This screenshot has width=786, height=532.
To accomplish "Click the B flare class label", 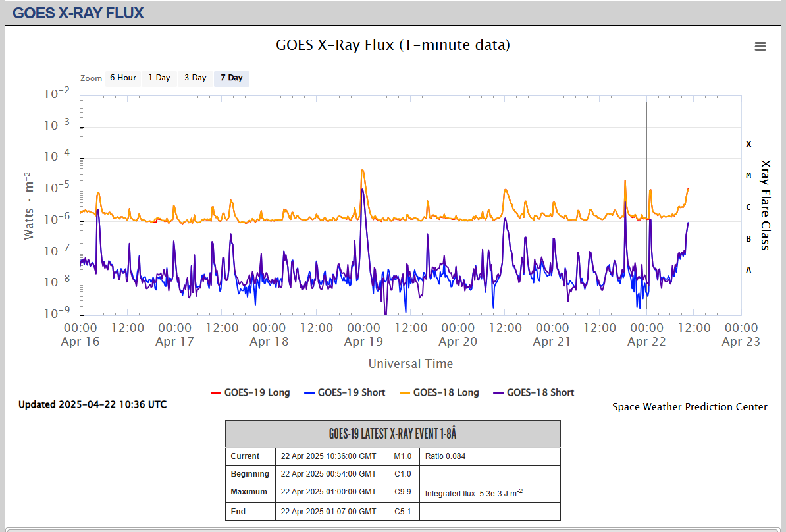I will (x=748, y=238).
